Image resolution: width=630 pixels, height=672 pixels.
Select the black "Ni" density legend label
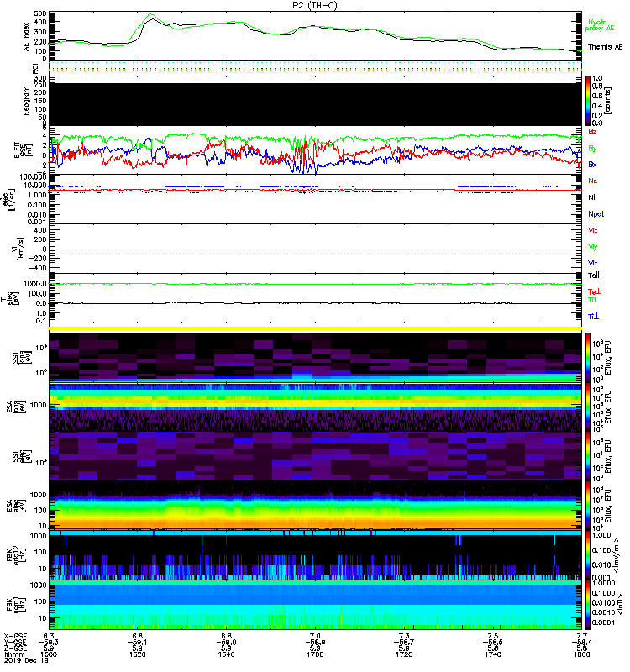point(591,197)
